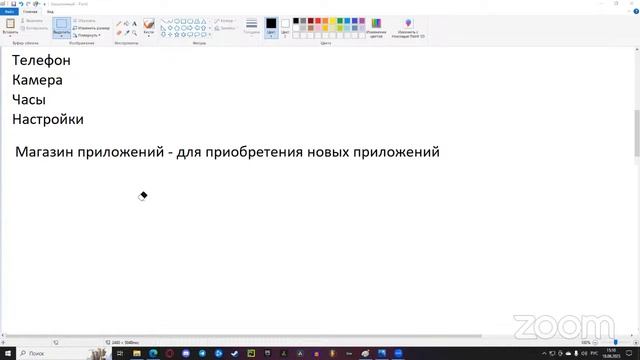Expand the Brushes dropdown arrow

point(149,36)
